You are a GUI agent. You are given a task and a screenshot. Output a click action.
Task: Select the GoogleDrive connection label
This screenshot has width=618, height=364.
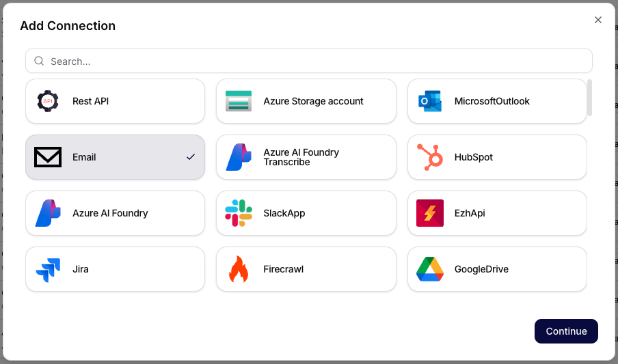[481, 269]
